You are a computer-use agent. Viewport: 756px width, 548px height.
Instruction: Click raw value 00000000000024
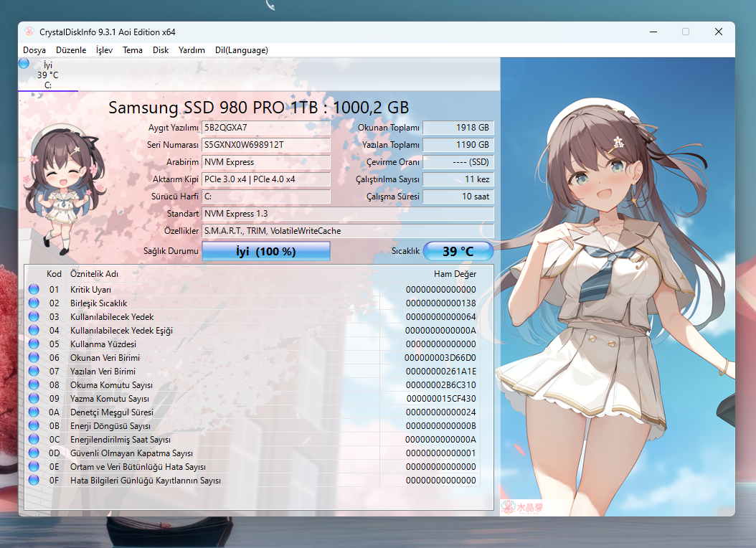coord(440,412)
